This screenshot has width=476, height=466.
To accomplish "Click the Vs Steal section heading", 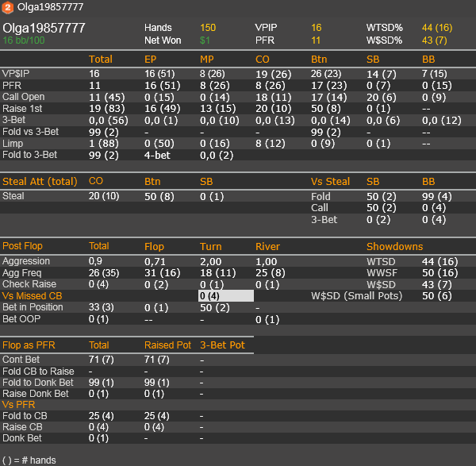I will tap(330, 182).
